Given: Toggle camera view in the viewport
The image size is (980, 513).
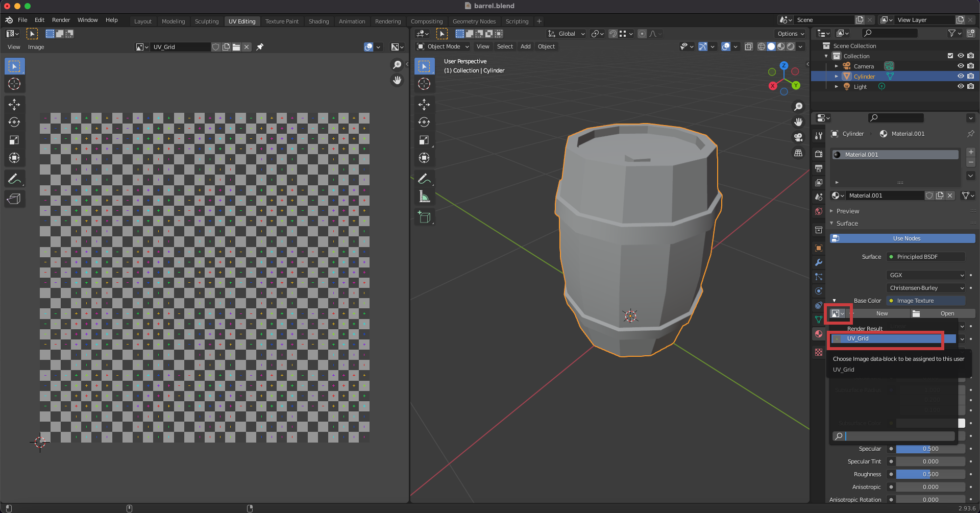Looking at the screenshot, I should (798, 137).
